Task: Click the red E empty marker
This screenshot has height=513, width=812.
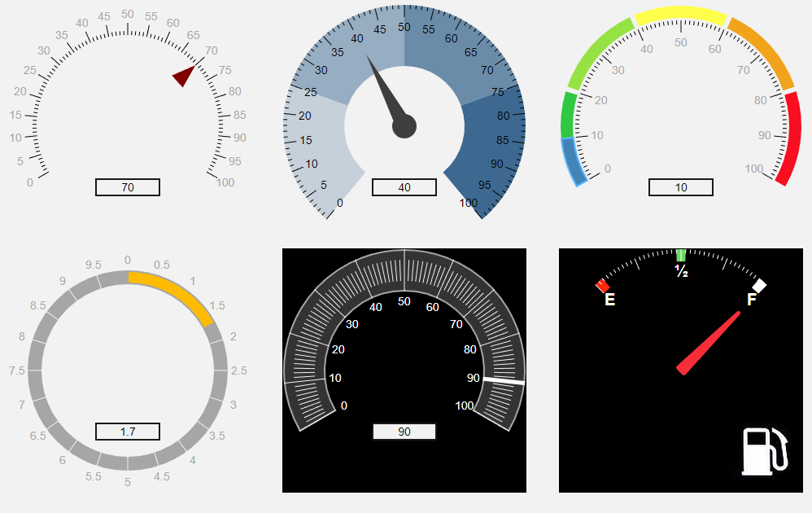Action: click(x=603, y=286)
